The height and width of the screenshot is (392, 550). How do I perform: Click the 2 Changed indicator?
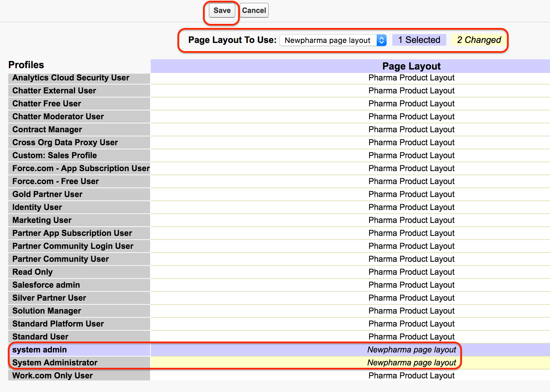(x=479, y=40)
